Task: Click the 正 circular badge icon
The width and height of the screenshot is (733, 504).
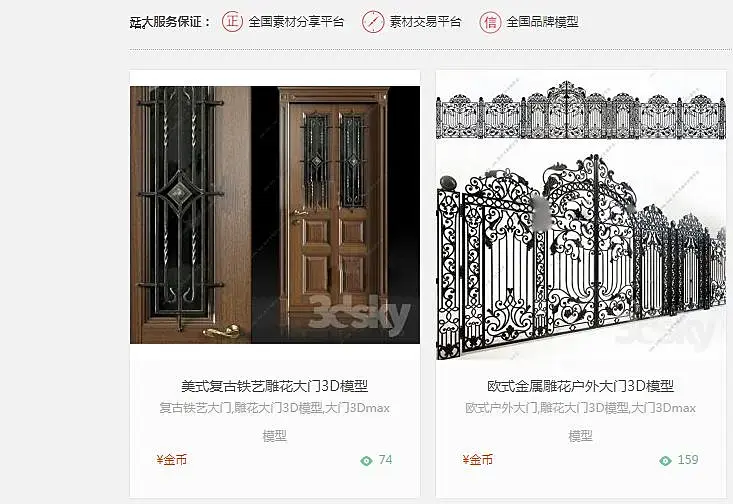Action: (x=232, y=22)
